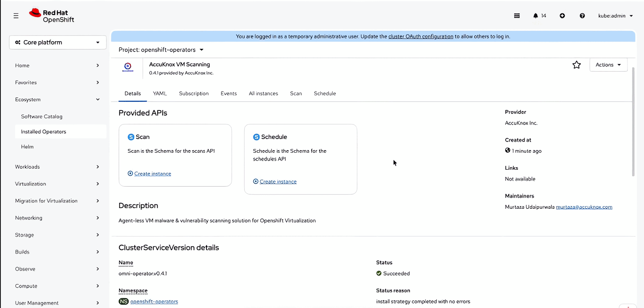Click the Namespace field label

[133, 291]
